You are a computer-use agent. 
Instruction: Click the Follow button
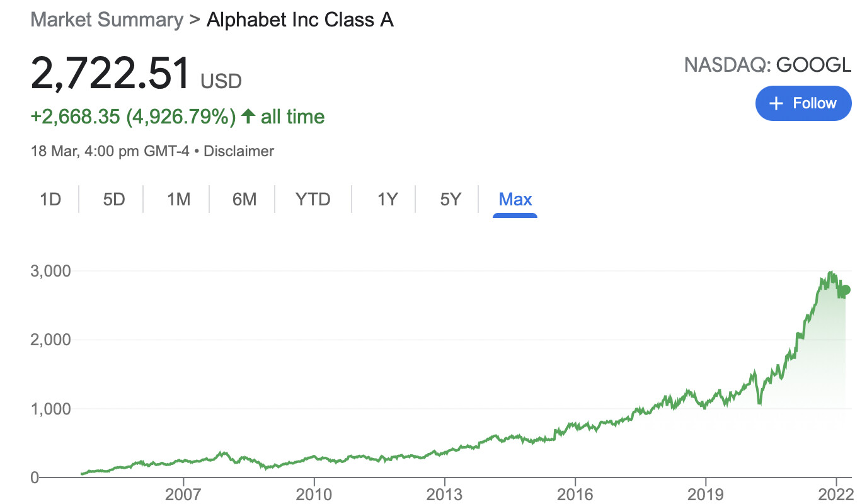(803, 103)
